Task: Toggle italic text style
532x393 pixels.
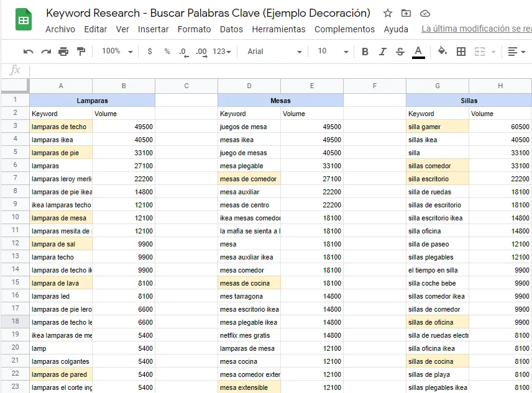Action: pos(383,52)
